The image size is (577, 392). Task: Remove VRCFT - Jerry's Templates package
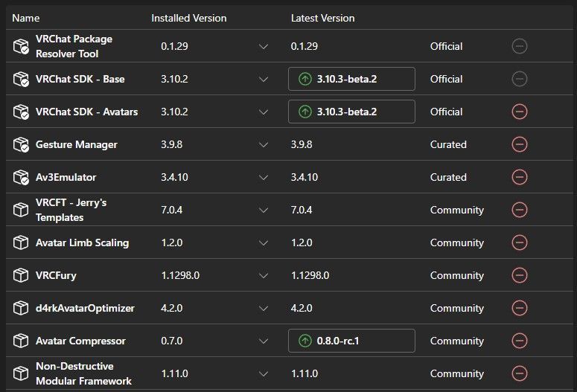click(x=520, y=210)
